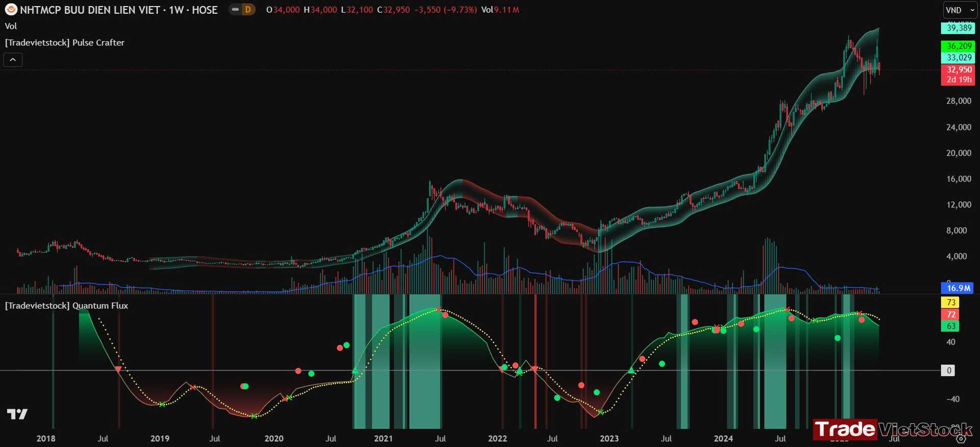The height and width of the screenshot is (447, 980).
Task: Open the VND currency dropdown
Action: tap(960, 10)
